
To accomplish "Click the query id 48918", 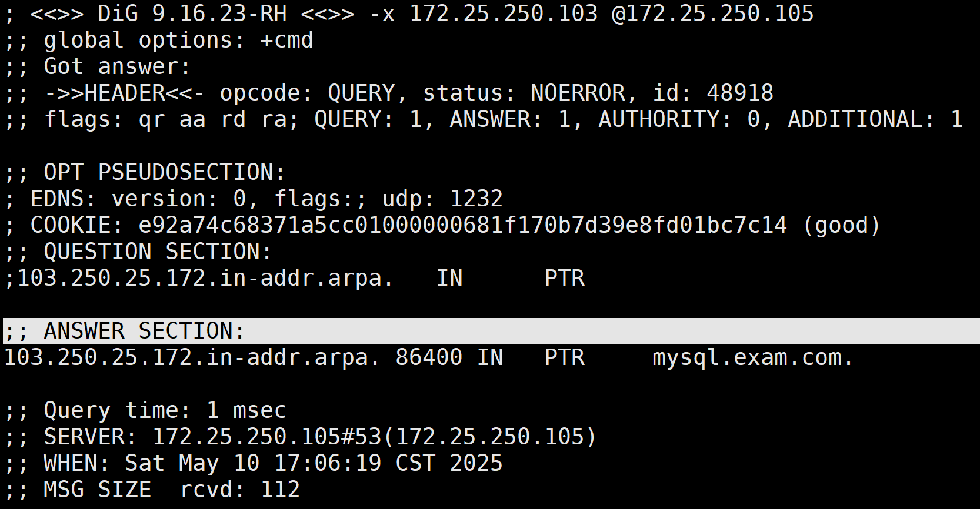I will (x=713, y=93).
